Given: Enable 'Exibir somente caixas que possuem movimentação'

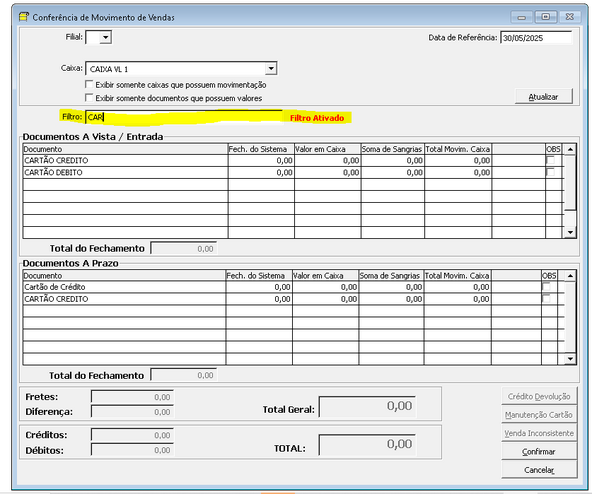Looking at the screenshot, I should 89,84.
